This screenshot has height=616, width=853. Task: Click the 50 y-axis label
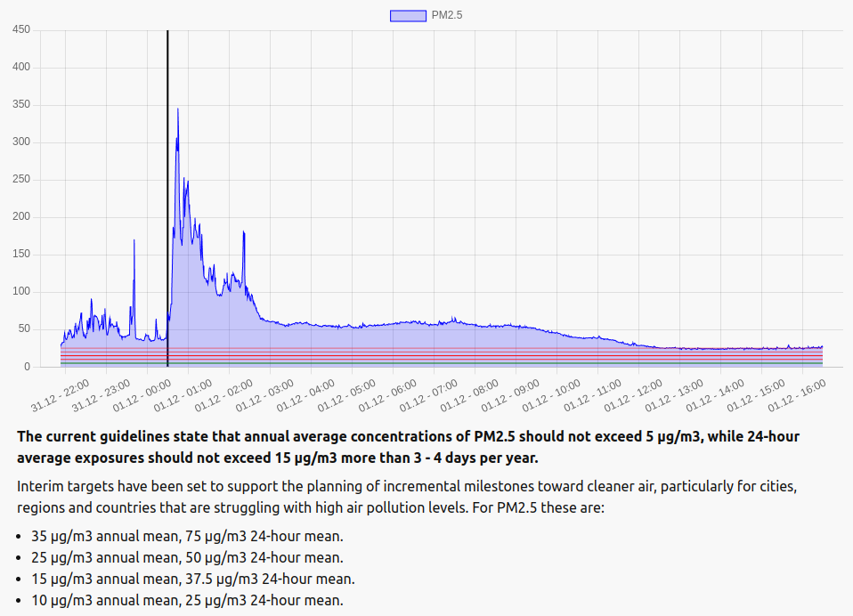(x=24, y=329)
